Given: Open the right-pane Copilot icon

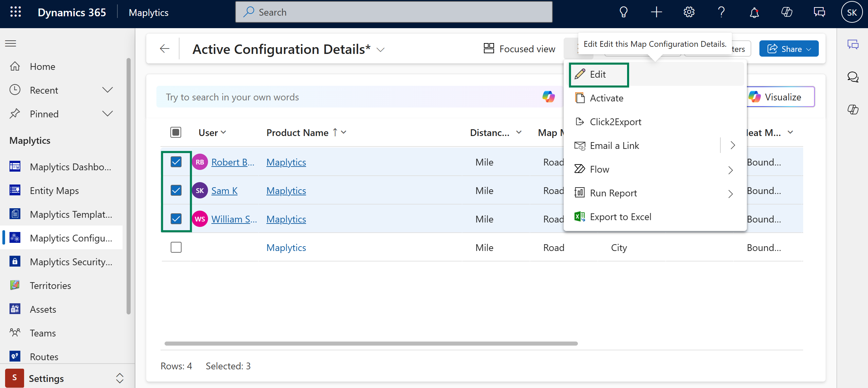Looking at the screenshot, I should pos(853,110).
